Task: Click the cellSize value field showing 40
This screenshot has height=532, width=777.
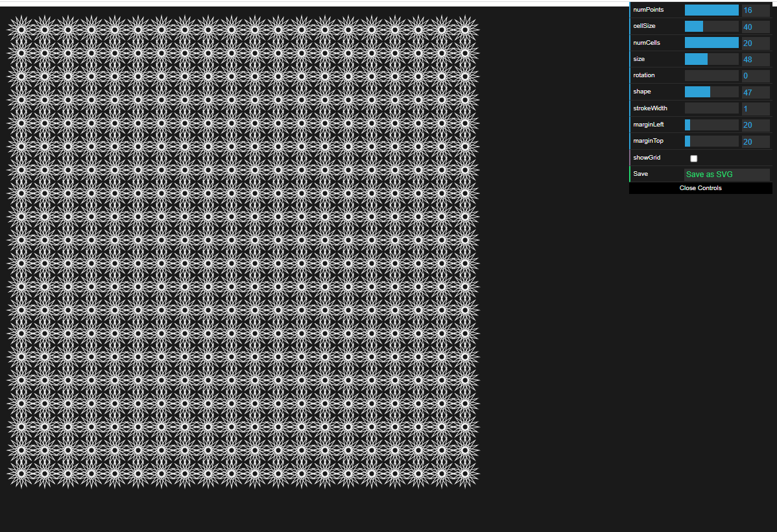Action: point(755,27)
